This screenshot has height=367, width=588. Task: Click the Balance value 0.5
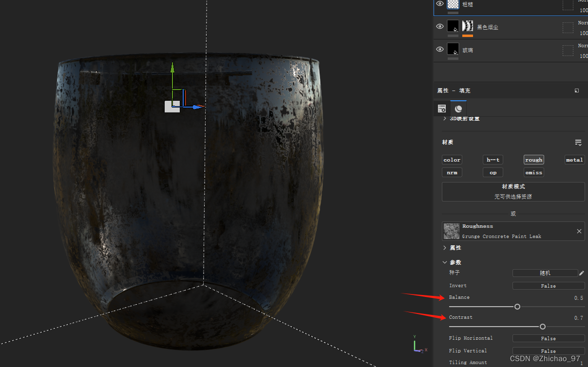pos(579,298)
